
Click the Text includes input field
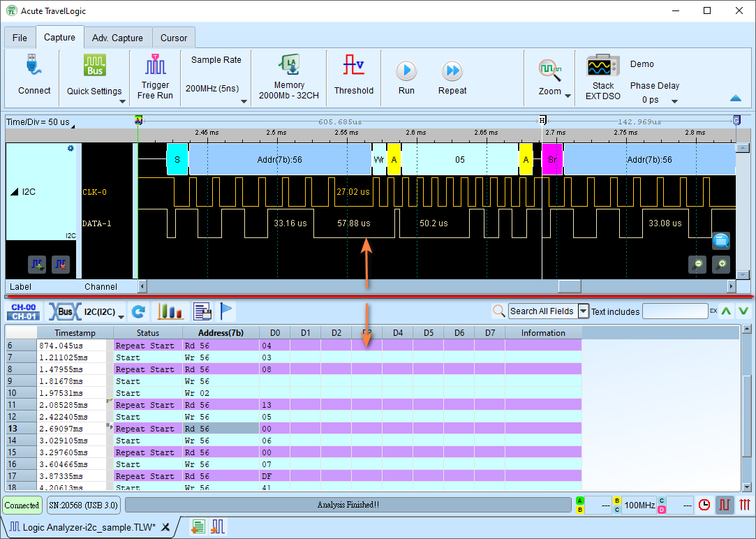[x=675, y=311]
